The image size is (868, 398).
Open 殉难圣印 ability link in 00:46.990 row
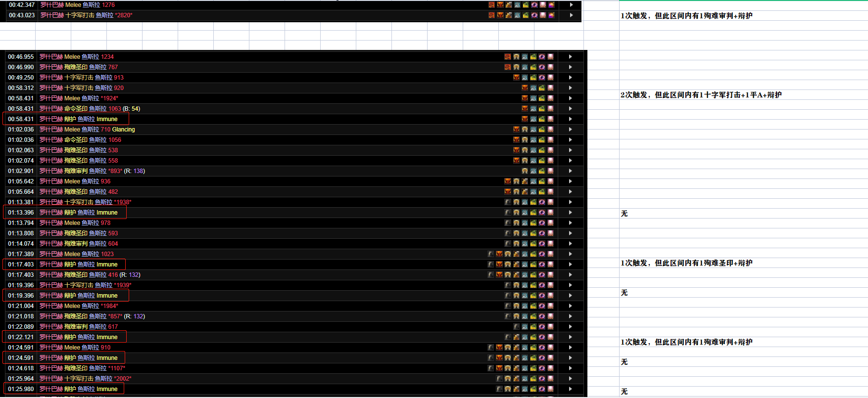(x=76, y=67)
